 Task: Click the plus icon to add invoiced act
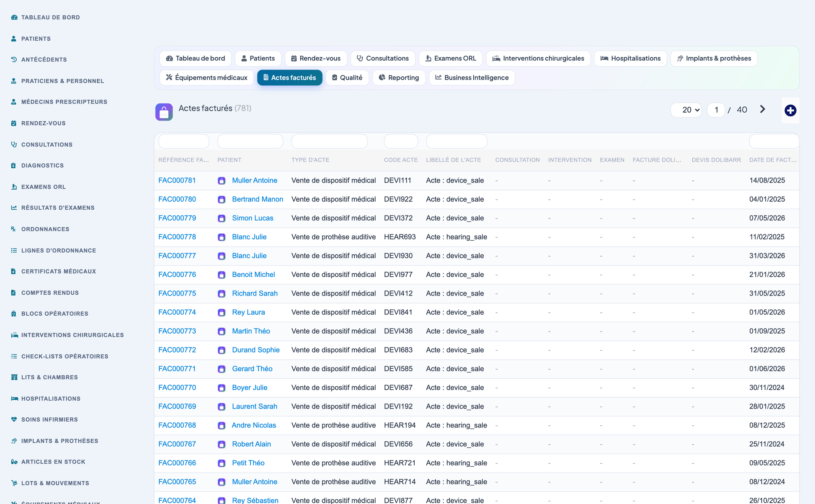click(x=790, y=111)
